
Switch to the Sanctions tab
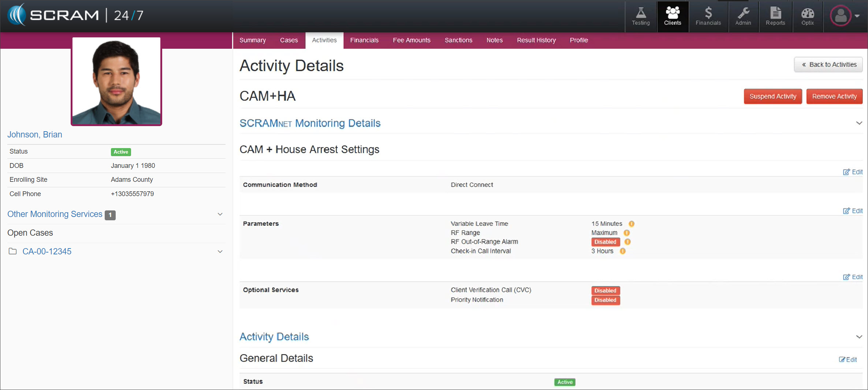[458, 40]
